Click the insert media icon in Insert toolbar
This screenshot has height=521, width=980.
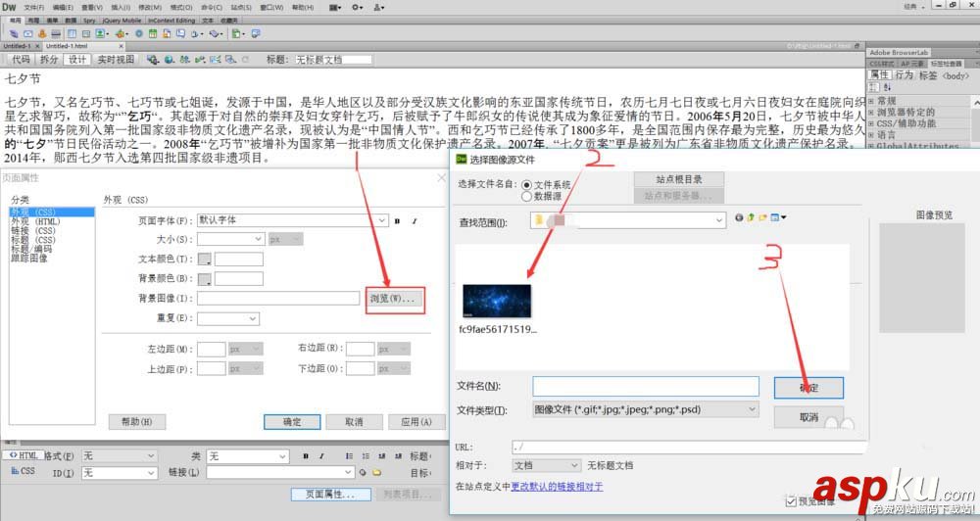[x=120, y=33]
